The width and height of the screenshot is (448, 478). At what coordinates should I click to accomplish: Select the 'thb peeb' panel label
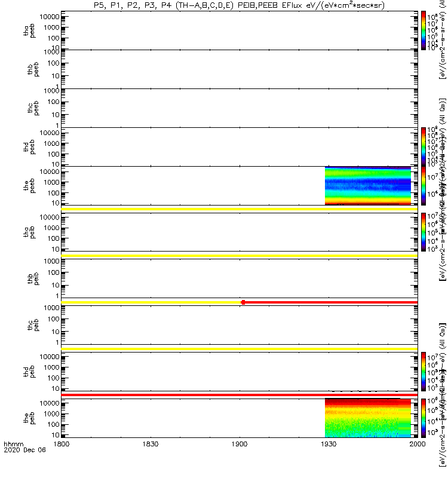point(33,69)
